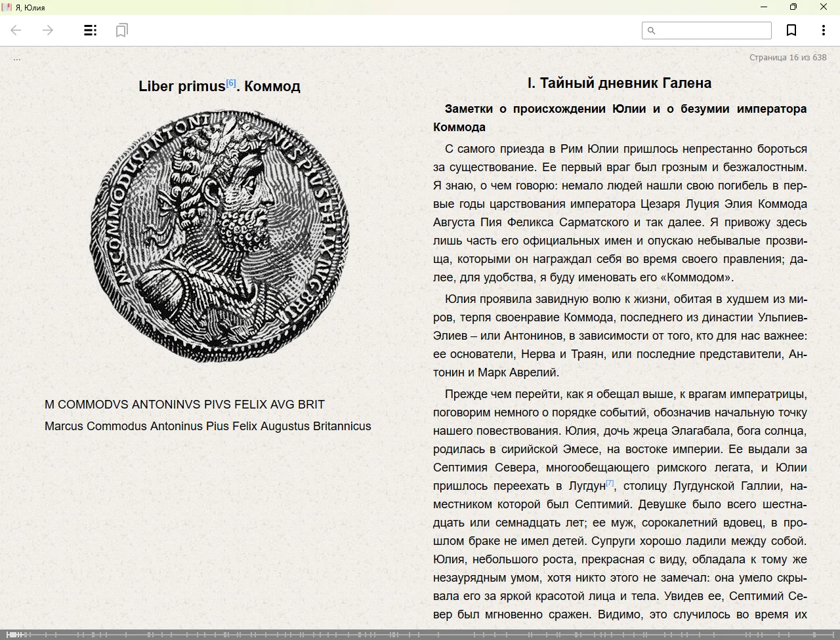Click the ellipsis above the left page
This screenshot has width=840, height=640.
(x=17, y=58)
